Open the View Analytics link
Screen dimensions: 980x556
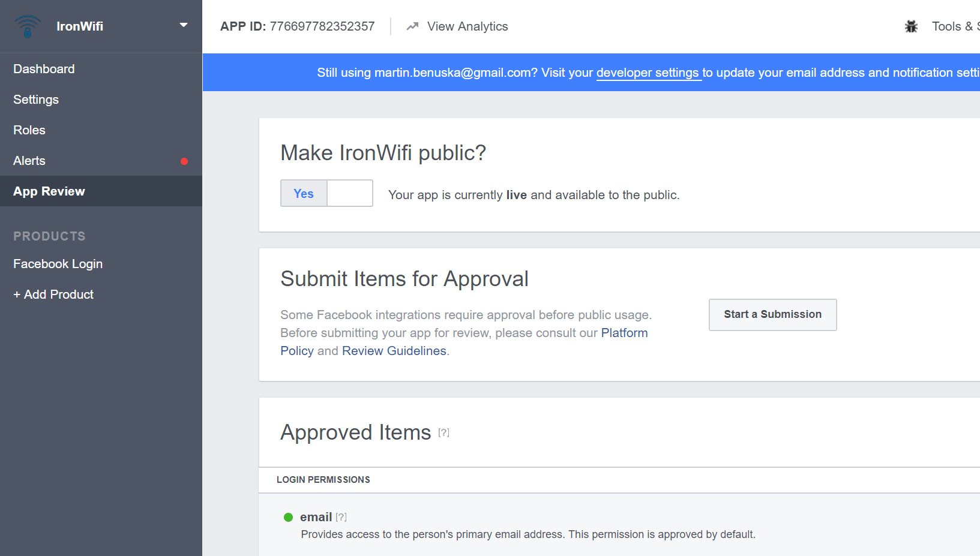click(x=467, y=26)
